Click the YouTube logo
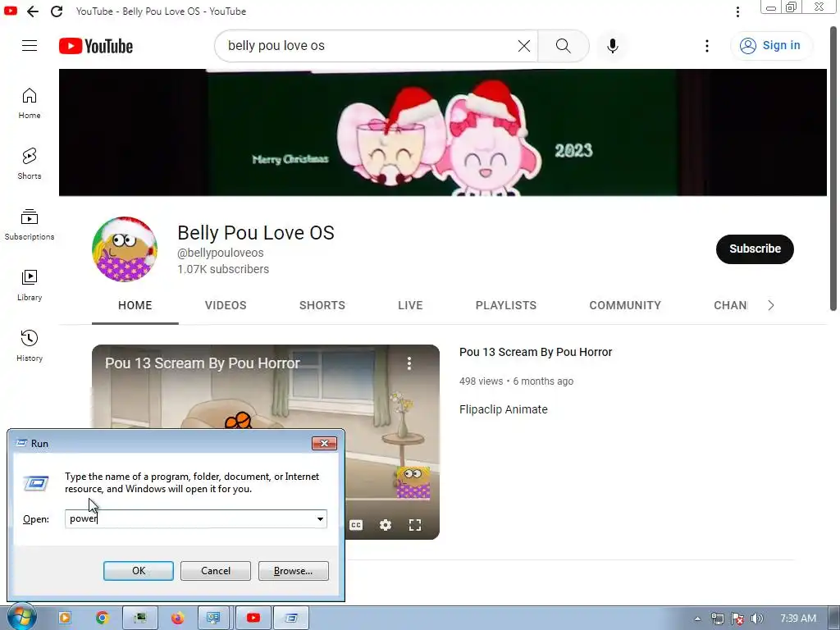 point(96,46)
